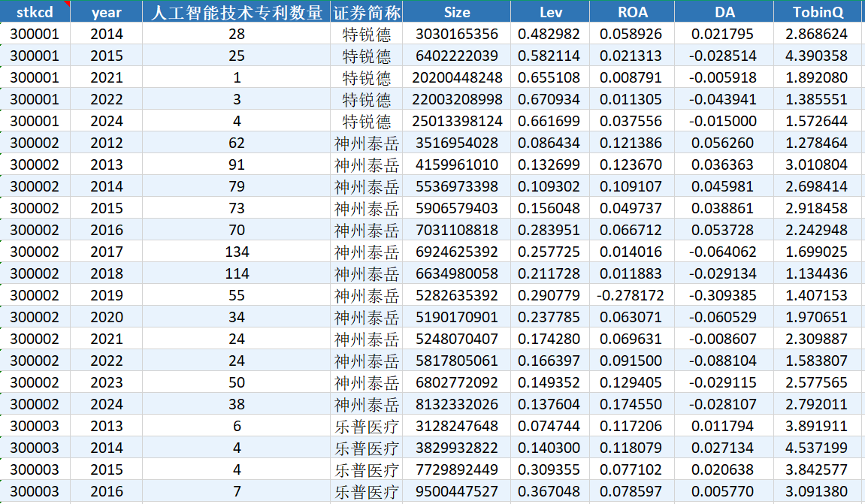
Task: Select the patent count cell showing 134
Action: [237, 252]
